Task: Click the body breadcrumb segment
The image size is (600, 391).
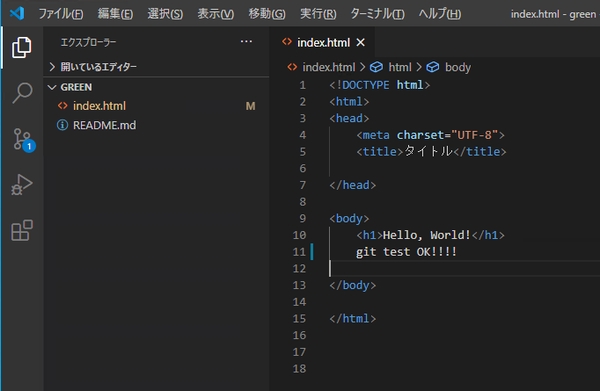Action: [x=458, y=67]
